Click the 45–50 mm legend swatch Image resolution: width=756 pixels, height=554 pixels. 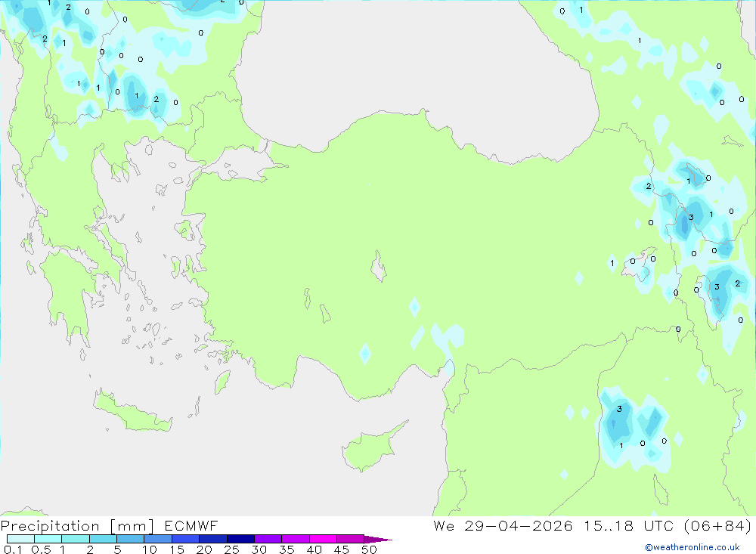pos(350,539)
